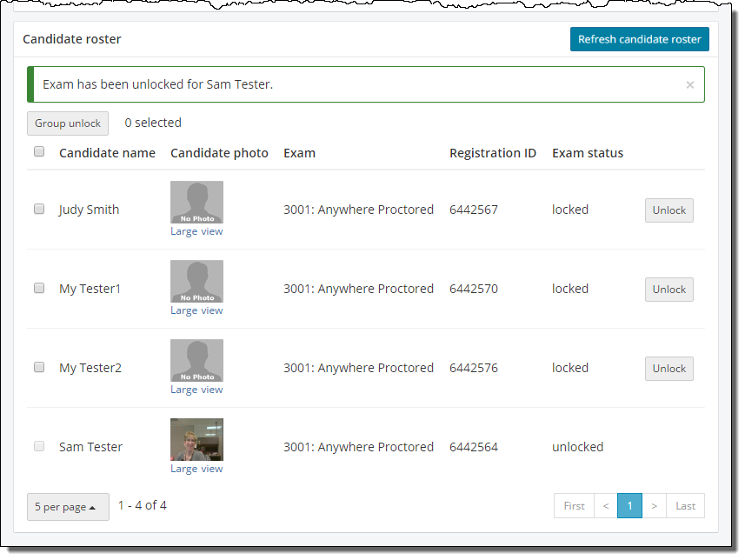Expand the 5 per page dropdown

pos(68,507)
